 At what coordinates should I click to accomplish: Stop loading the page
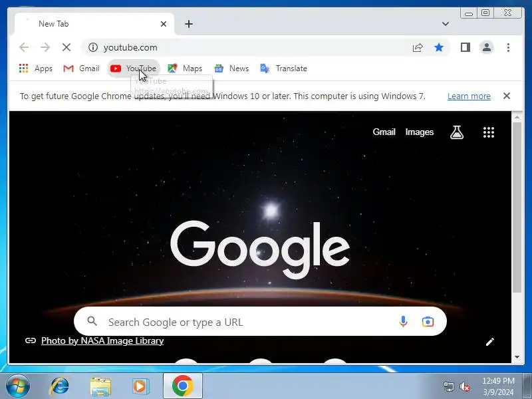point(66,47)
